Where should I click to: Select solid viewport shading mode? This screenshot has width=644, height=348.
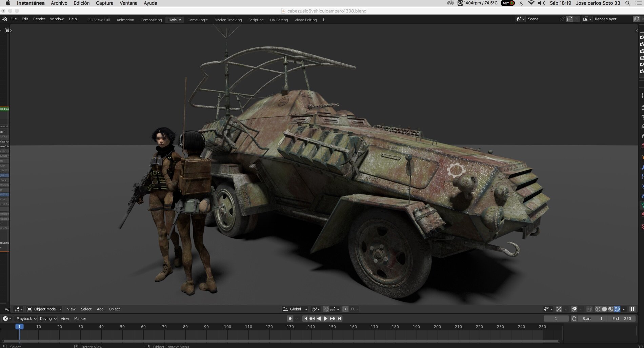[x=604, y=309]
